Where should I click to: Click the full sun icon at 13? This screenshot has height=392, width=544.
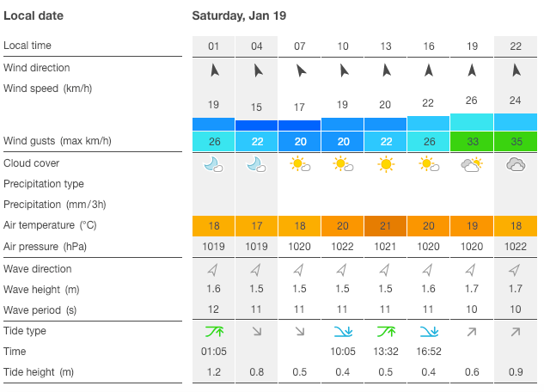tap(385, 164)
